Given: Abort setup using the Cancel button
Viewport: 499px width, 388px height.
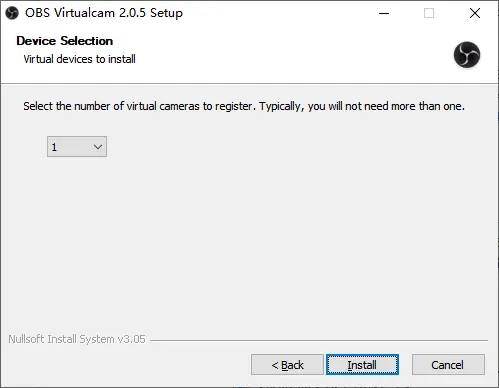Looking at the screenshot, I should coord(448,365).
